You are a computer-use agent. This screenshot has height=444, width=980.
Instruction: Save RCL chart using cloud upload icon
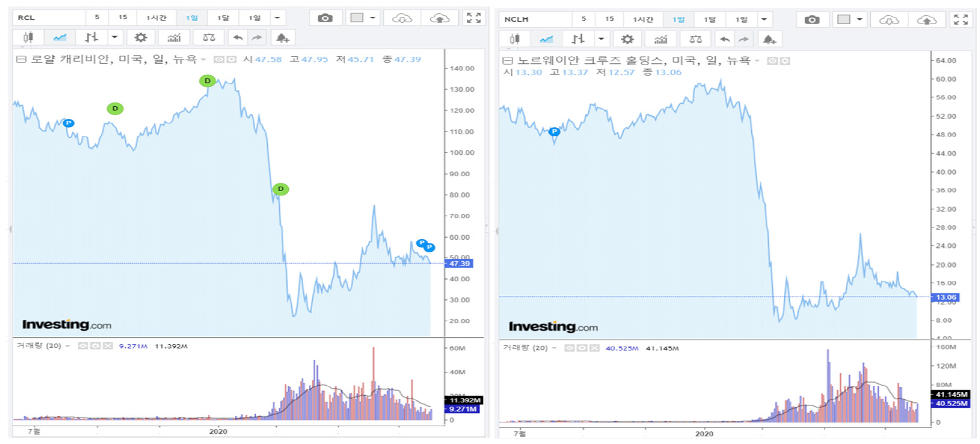440,18
